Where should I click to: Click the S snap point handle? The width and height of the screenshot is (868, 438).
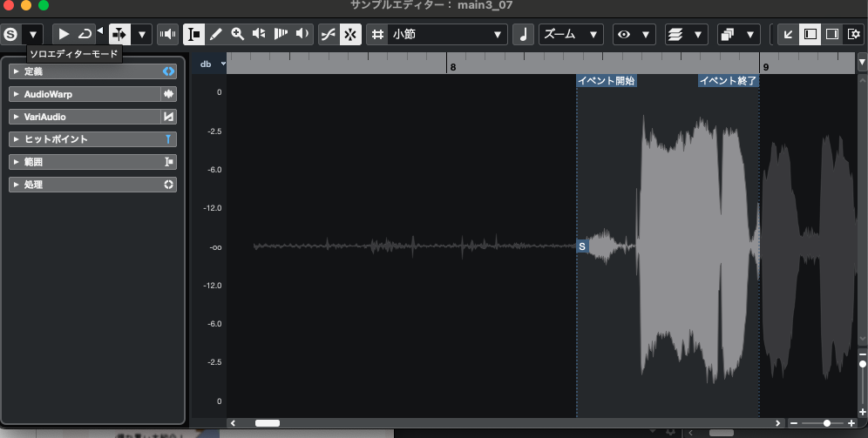pos(582,246)
